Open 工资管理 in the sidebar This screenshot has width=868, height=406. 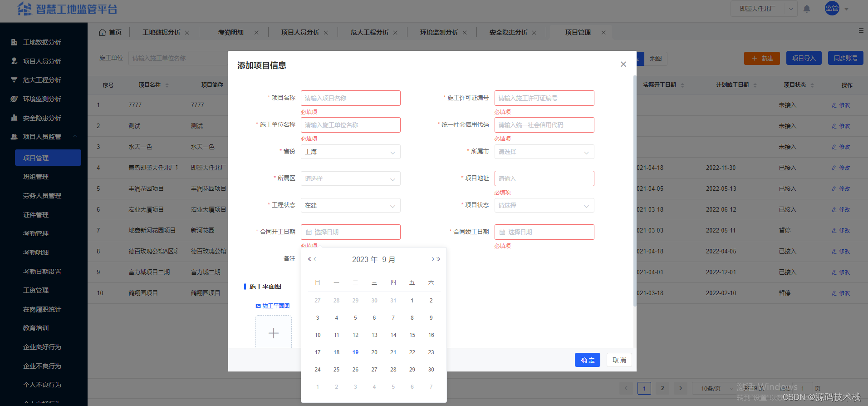(36, 290)
